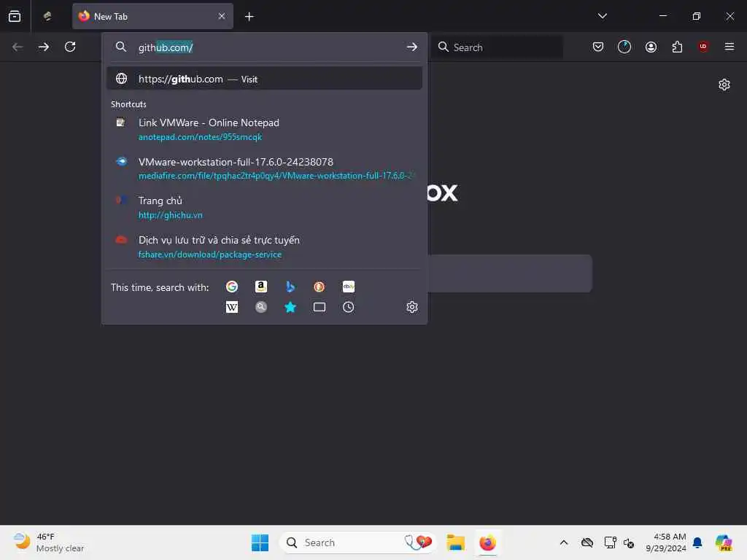The image size is (747, 560).
Task: Switch to the New Tab tab
Action: pyautogui.click(x=152, y=16)
